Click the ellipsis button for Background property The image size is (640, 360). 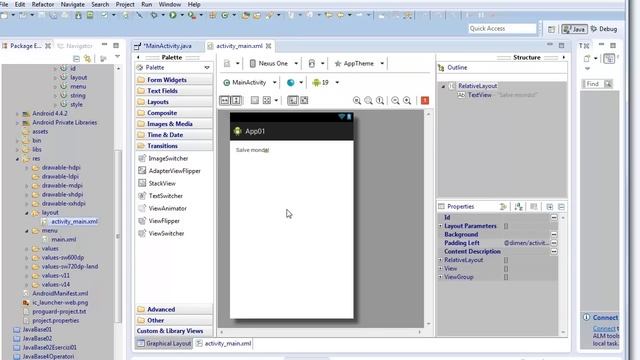point(554,235)
